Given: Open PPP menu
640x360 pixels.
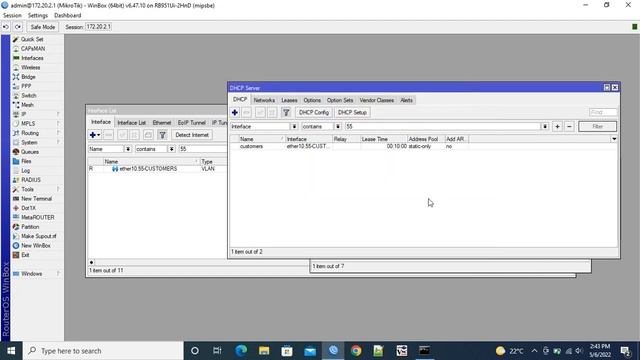Looking at the screenshot, I should [26, 86].
